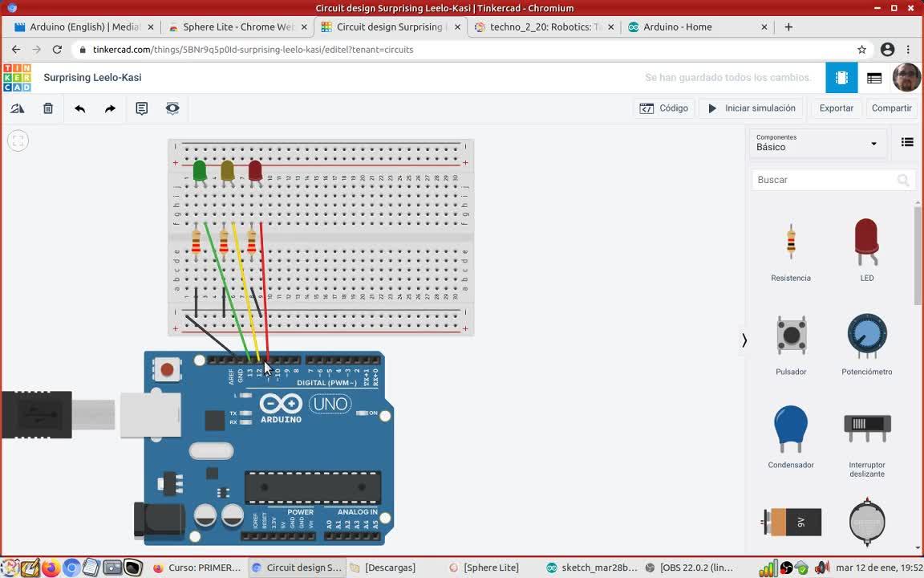This screenshot has width=924, height=578.
Task: Switch to Sphere Lite Chrome tab
Action: pos(237,26)
